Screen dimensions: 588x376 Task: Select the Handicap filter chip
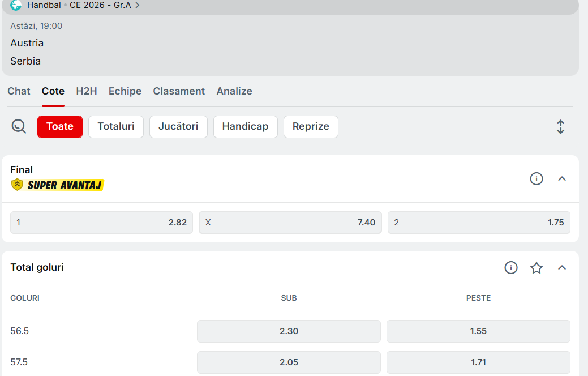click(x=245, y=126)
